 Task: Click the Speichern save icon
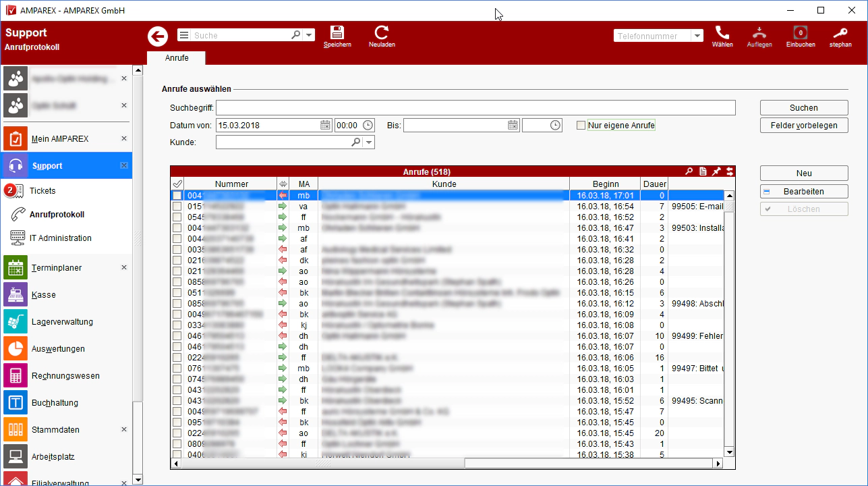pyautogui.click(x=337, y=32)
